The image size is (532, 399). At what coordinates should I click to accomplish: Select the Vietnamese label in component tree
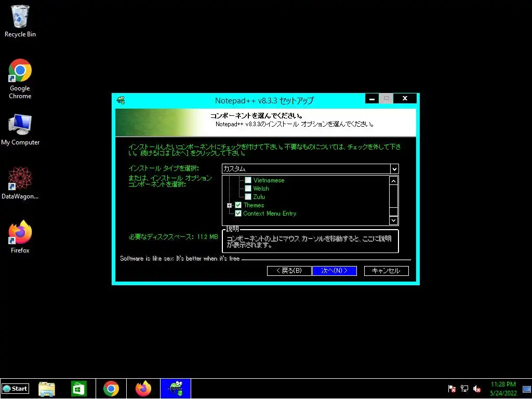pyautogui.click(x=269, y=180)
